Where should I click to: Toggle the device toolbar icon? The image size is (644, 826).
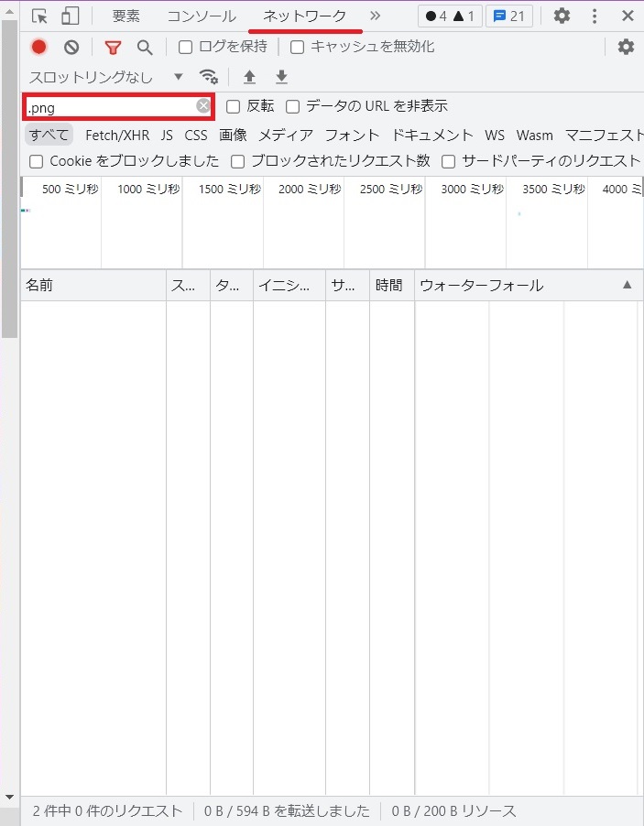(71, 16)
